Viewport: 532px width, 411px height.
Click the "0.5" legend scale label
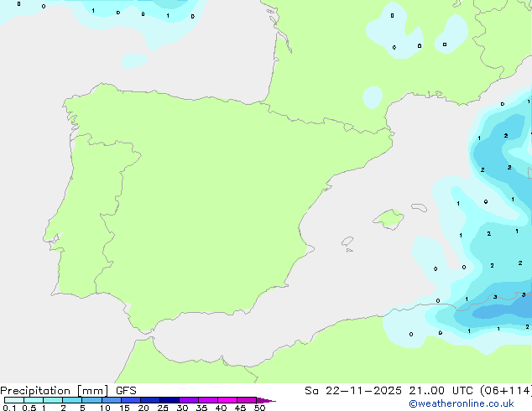[29, 408]
